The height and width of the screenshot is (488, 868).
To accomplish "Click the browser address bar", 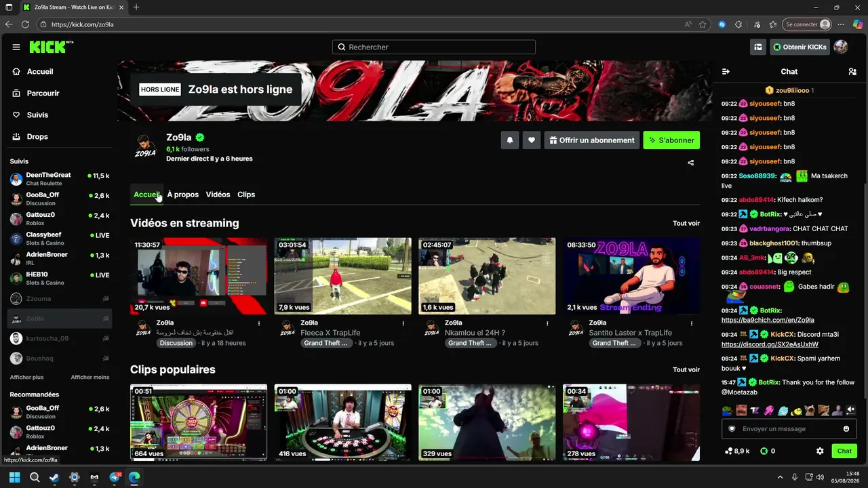I will (x=366, y=24).
